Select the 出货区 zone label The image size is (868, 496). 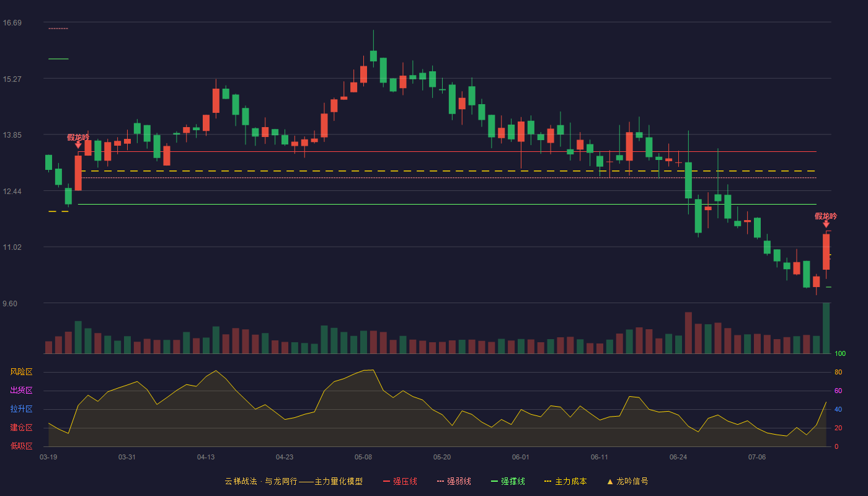[21, 391]
